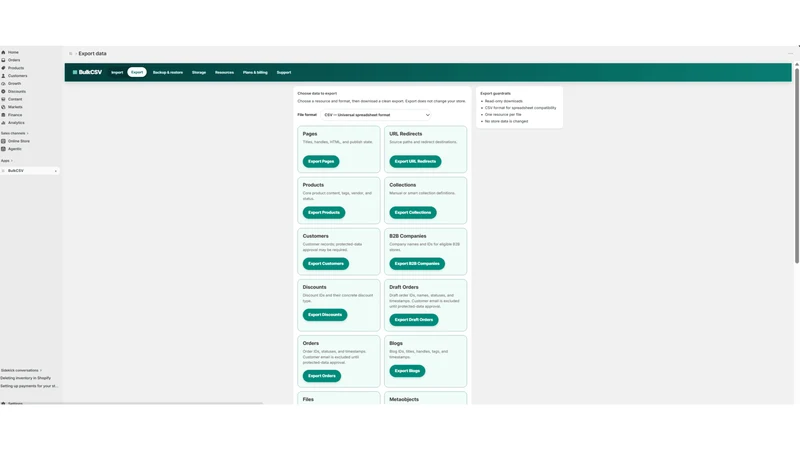
Task: Click the Growth icon in sidebar
Action: click(x=3, y=84)
